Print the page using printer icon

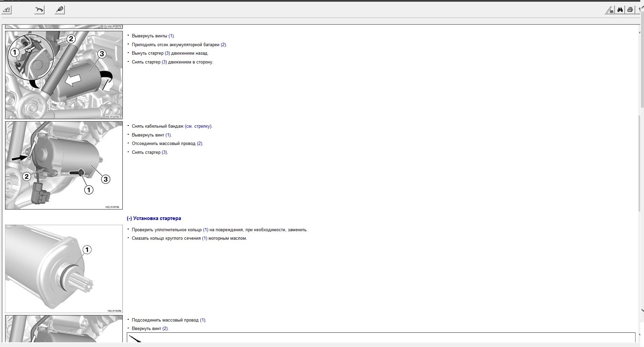point(630,10)
